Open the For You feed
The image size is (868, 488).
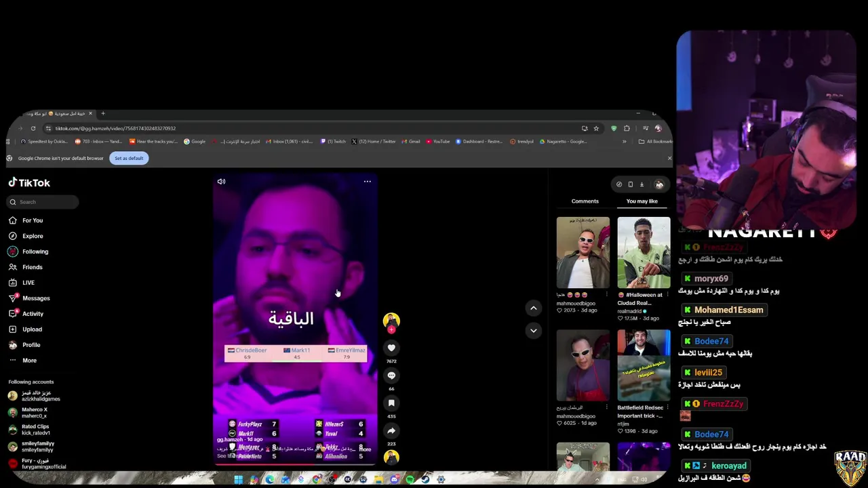(26, 220)
